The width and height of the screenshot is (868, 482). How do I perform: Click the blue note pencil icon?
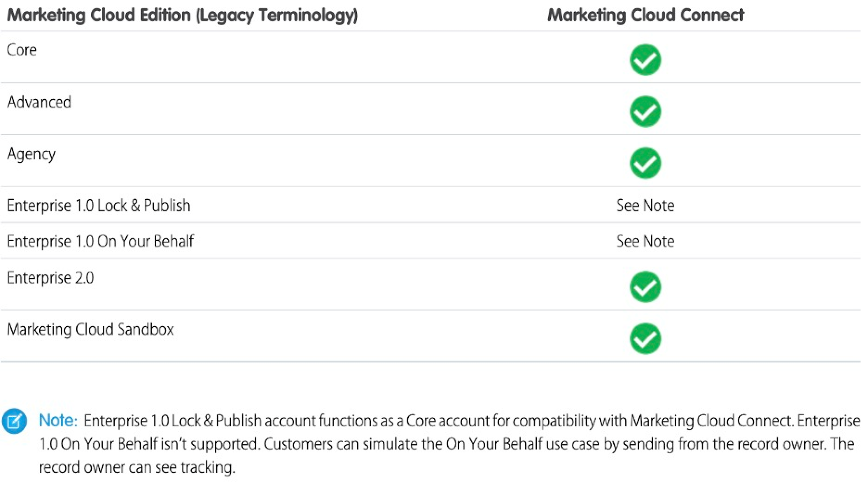pos(14,421)
